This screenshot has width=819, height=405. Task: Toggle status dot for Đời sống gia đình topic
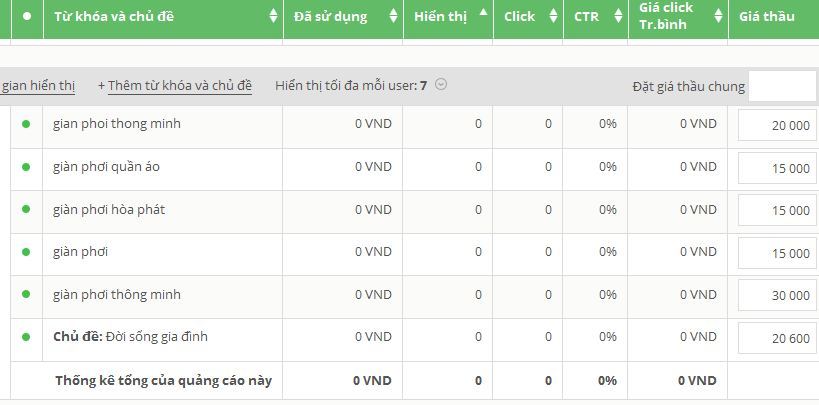pos(26,337)
